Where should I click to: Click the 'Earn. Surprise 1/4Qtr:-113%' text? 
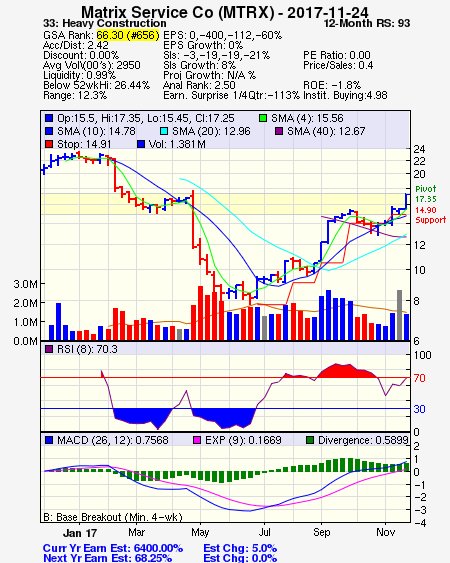tap(231, 96)
